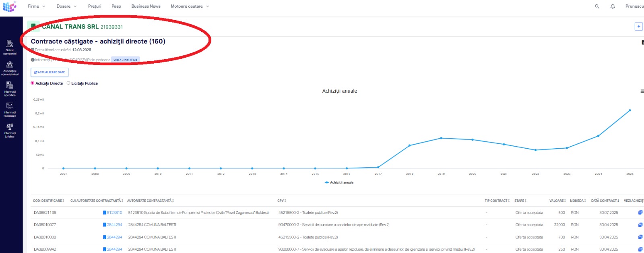The width and height of the screenshot is (644, 253).
Task: Open Informații juridice sidebar section
Action: pyautogui.click(x=10, y=131)
